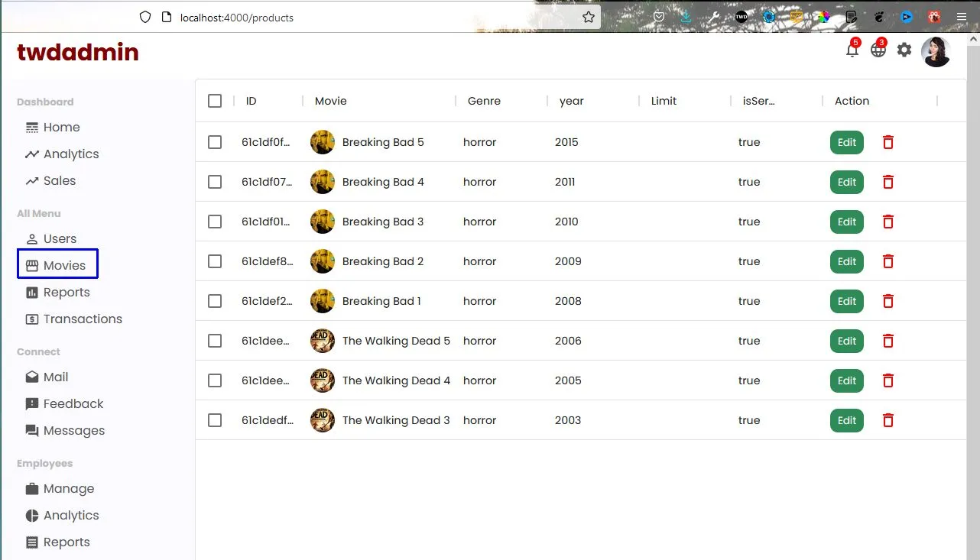Check The Walking Dead 5 row checkbox
Image resolution: width=980 pixels, height=560 pixels.
(215, 341)
